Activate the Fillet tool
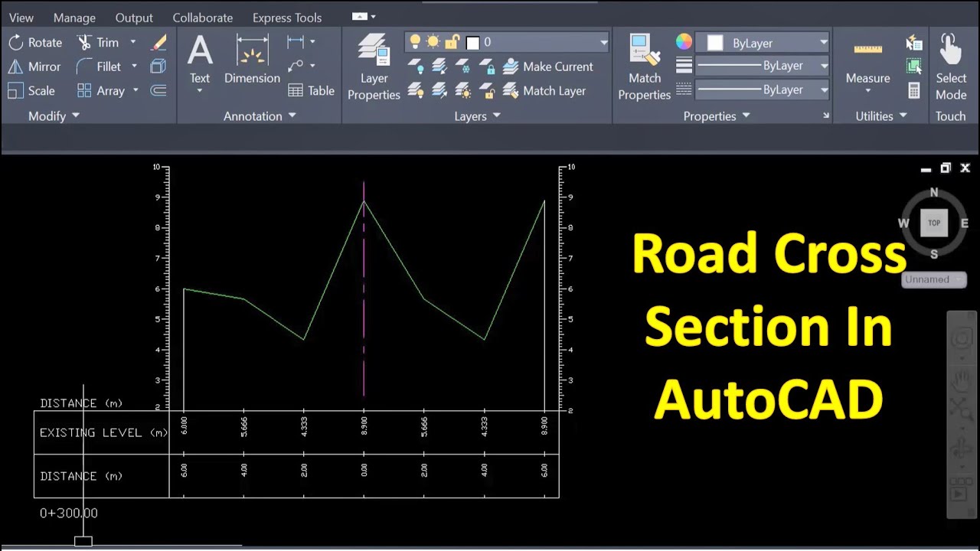Viewport: 980px width, 551px height. coord(99,67)
